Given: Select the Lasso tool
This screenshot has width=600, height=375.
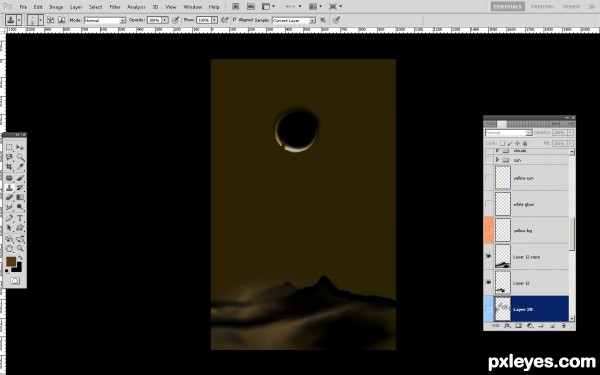Looking at the screenshot, I should [10, 157].
